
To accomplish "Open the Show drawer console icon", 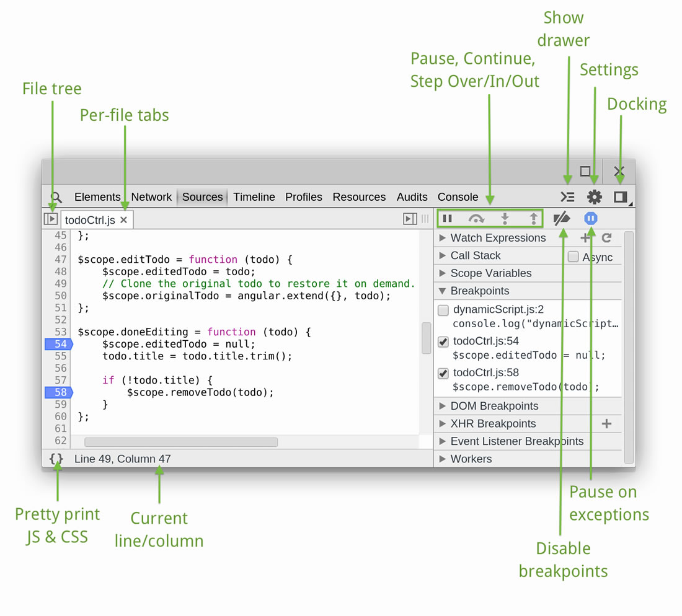I will (x=567, y=197).
